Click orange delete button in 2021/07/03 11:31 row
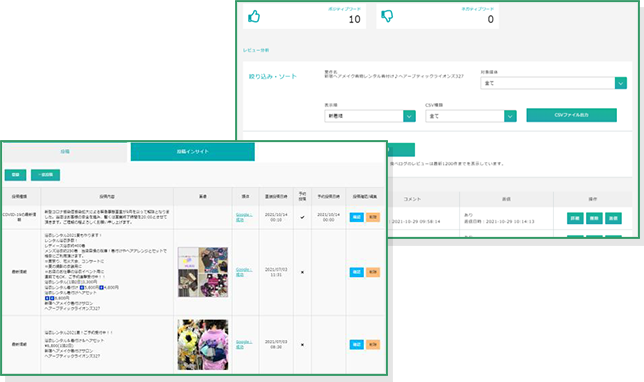Image resolution: width=644 pixels, height=382 pixels. [x=373, y=272]
